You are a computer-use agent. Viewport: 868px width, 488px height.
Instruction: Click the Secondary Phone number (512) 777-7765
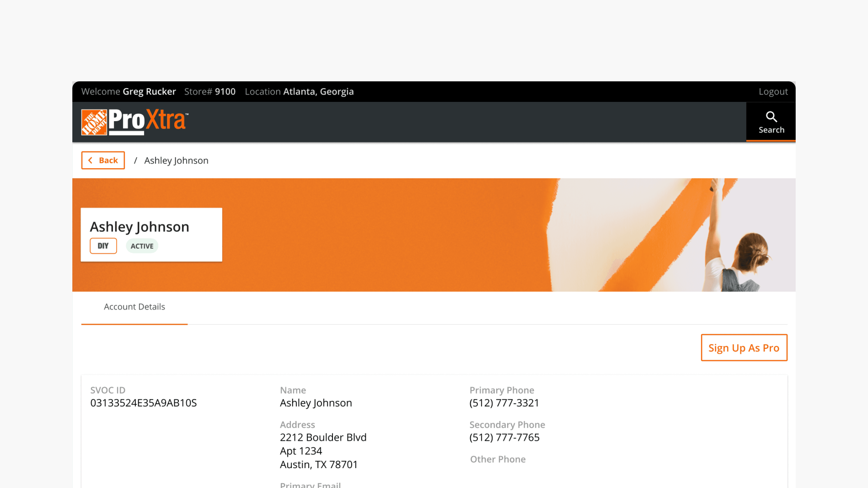504,437
